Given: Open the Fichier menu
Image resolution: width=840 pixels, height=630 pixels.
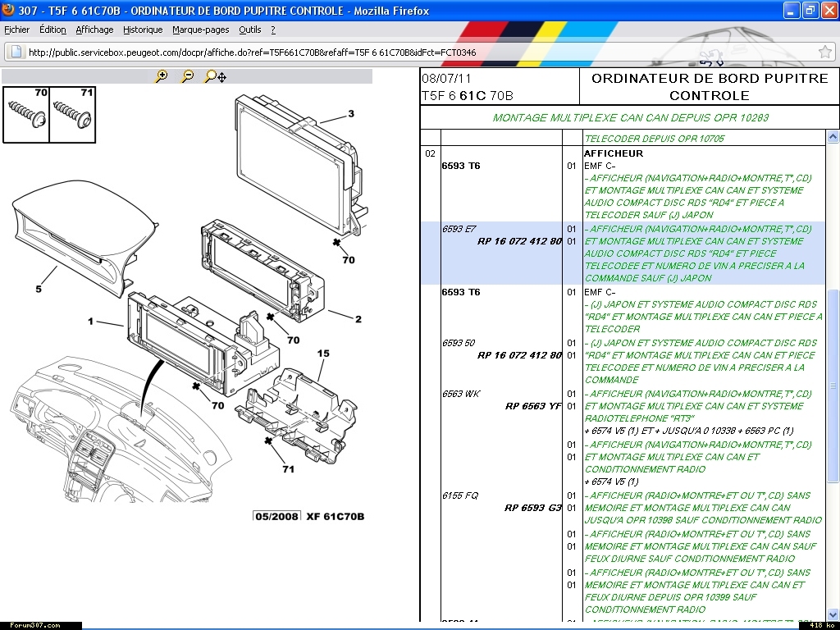Looking at the screenshot, I should point(17,30).
